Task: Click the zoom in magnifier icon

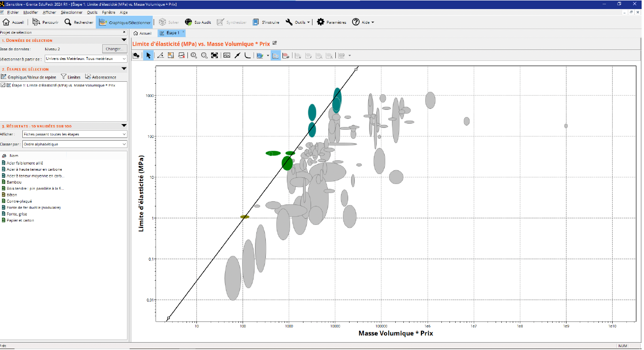Action: coord(194,55)
